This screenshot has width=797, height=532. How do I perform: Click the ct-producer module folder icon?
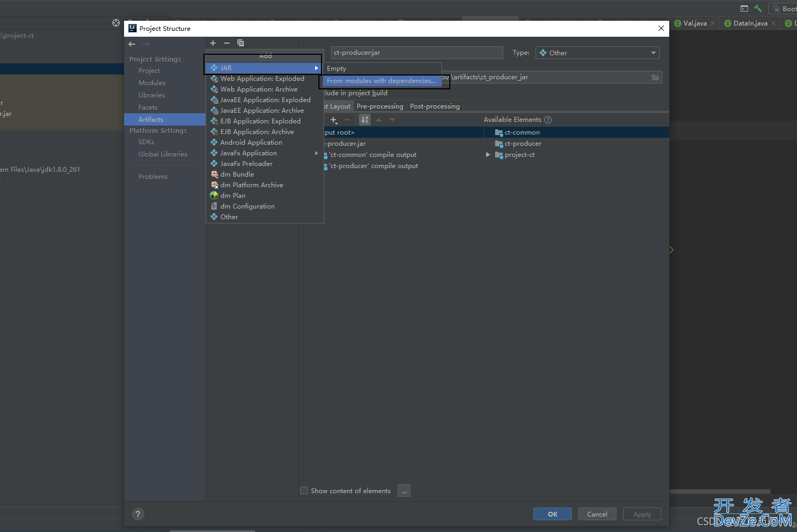[x=499, y=144]
